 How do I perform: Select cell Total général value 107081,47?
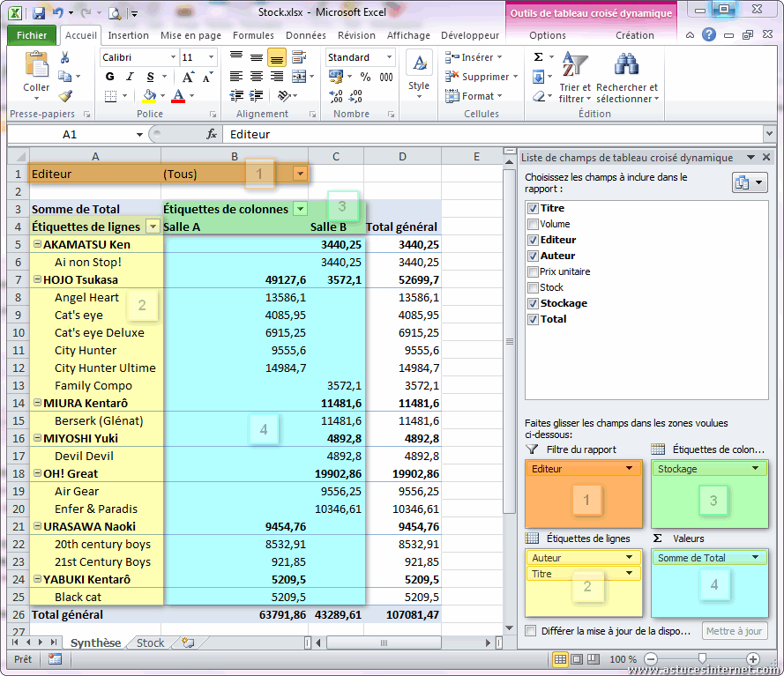click(x=402, y=614)
